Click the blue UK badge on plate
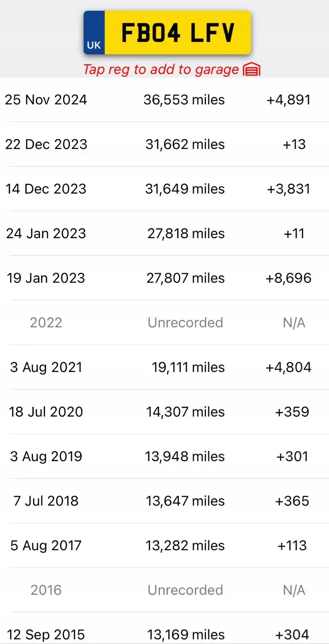The image size is (329, 644). click(x=94, y=33)
